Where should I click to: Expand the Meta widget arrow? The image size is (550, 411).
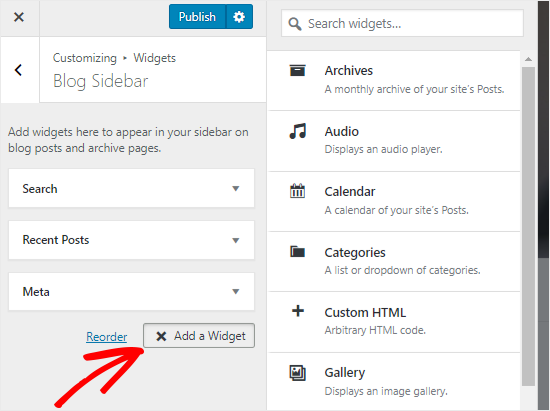click(x=236, y=291)
